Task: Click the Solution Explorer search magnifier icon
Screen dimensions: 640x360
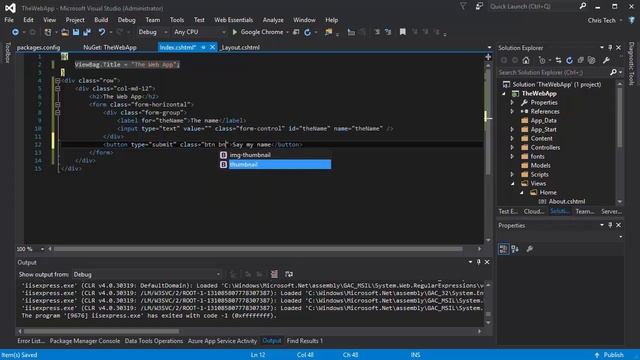Action: 613,72
